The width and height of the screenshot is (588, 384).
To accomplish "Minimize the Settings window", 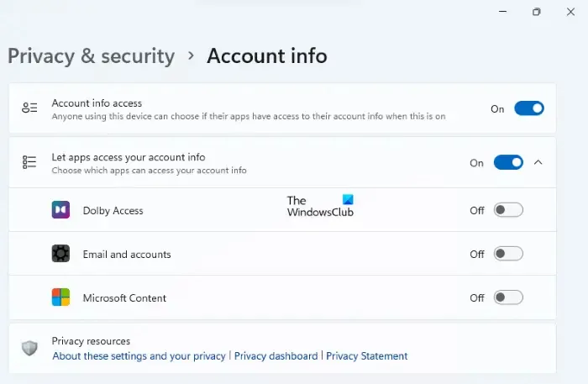I will point(503,12).
